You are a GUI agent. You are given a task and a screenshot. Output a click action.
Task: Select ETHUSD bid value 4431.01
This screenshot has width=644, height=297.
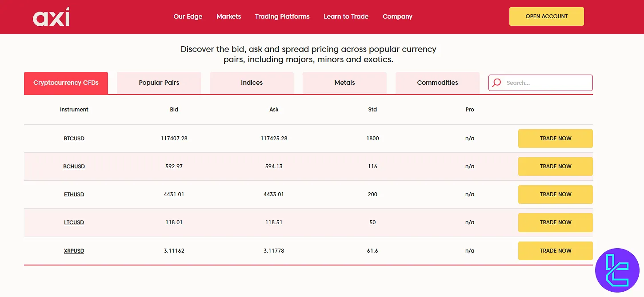pyautogui.click(x=174, y=194)
